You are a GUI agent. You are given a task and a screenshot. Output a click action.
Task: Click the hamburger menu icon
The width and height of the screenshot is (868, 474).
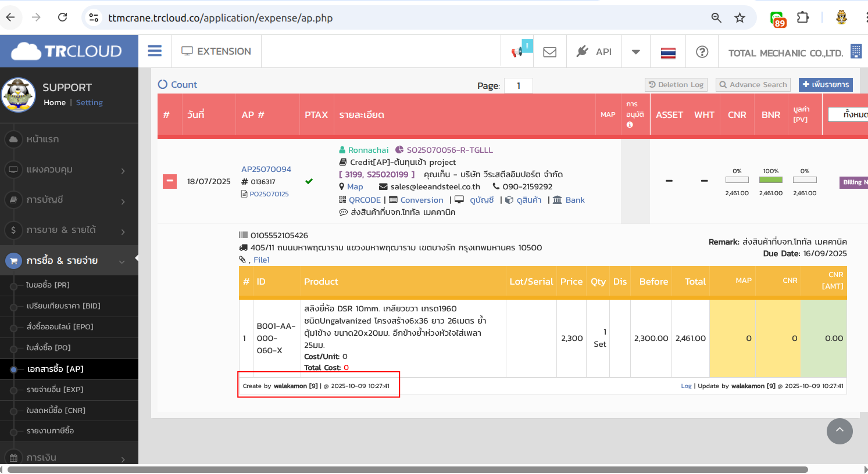click(155, 51)
